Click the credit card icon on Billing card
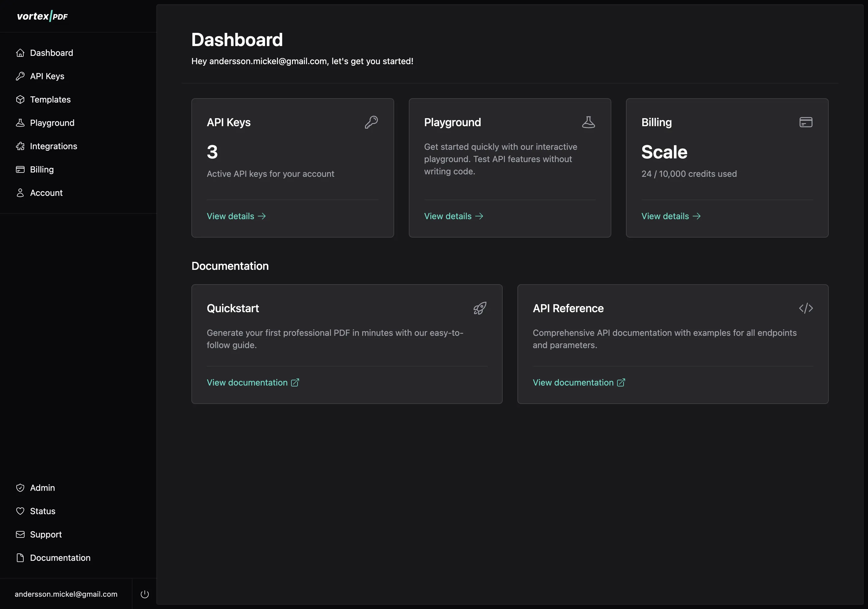 point(806,122)
